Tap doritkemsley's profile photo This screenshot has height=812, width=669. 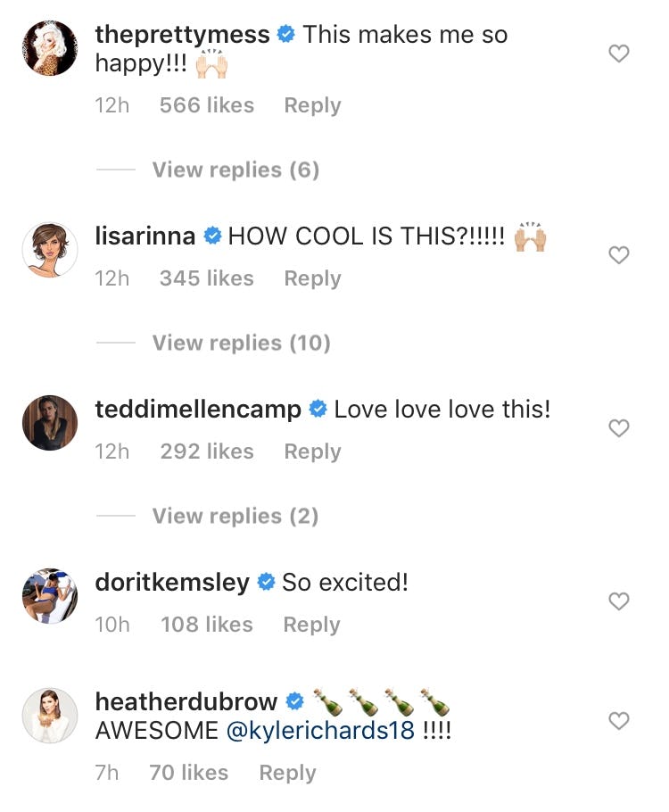click(50, 596)
